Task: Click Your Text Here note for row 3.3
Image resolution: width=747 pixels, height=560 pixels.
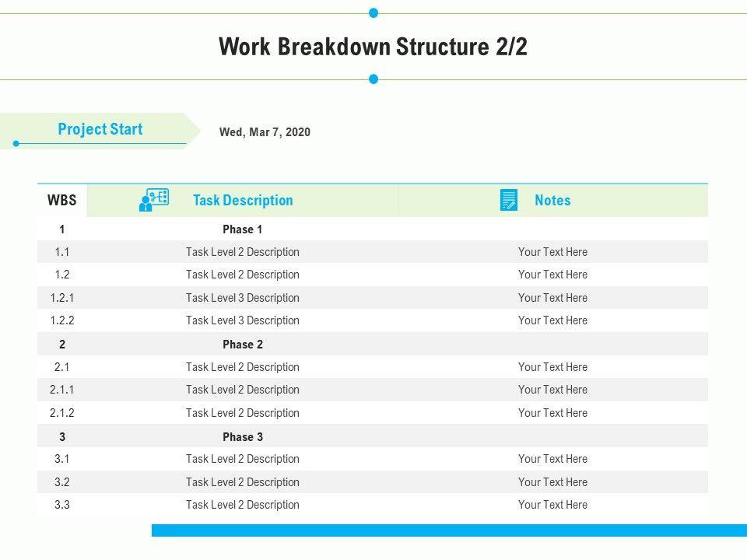Action: (552, 505)
